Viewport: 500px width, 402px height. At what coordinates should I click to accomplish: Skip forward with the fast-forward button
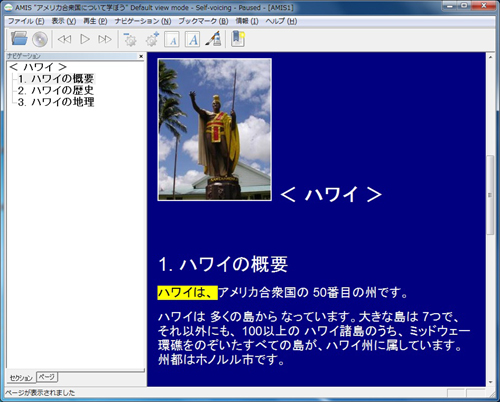(105, 39)
